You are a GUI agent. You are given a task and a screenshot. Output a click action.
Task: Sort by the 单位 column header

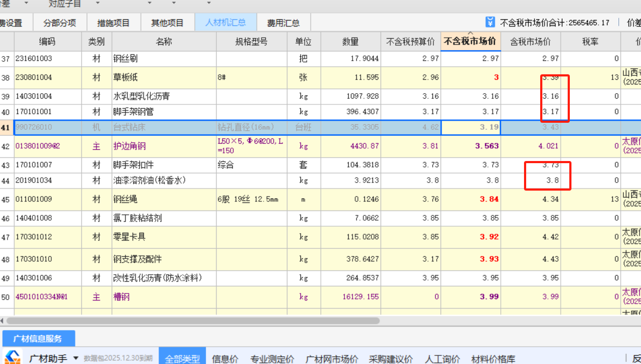(x=304, y=41)
